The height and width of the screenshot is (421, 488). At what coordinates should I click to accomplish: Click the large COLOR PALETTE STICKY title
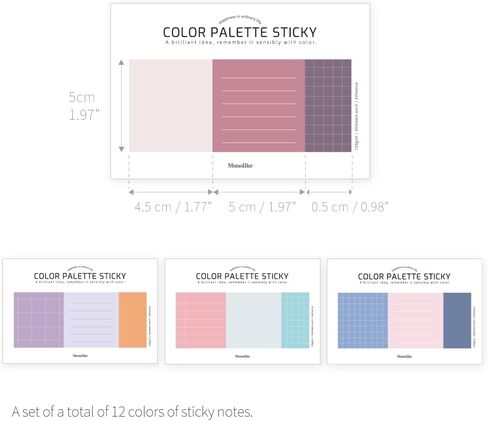[x=240, y=32]
